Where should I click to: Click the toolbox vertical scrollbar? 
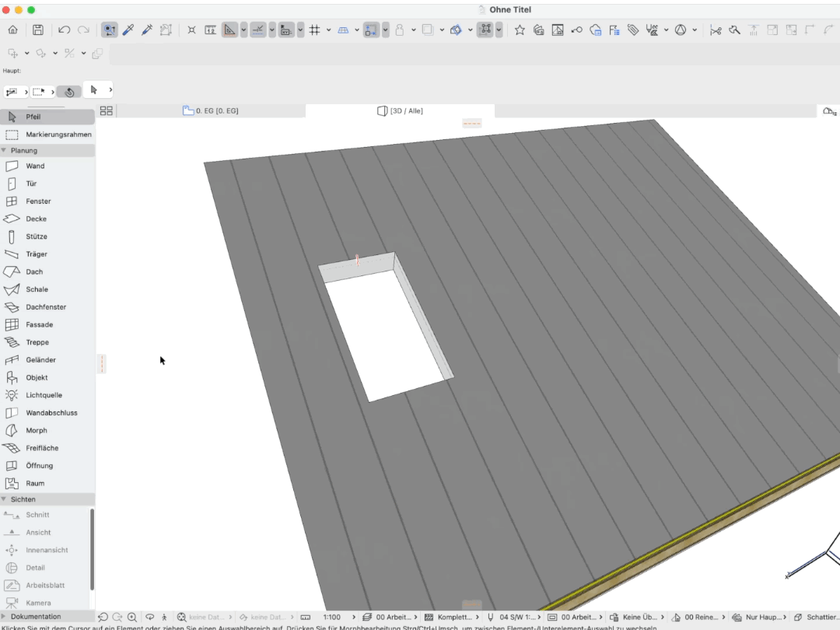[92, 549]
